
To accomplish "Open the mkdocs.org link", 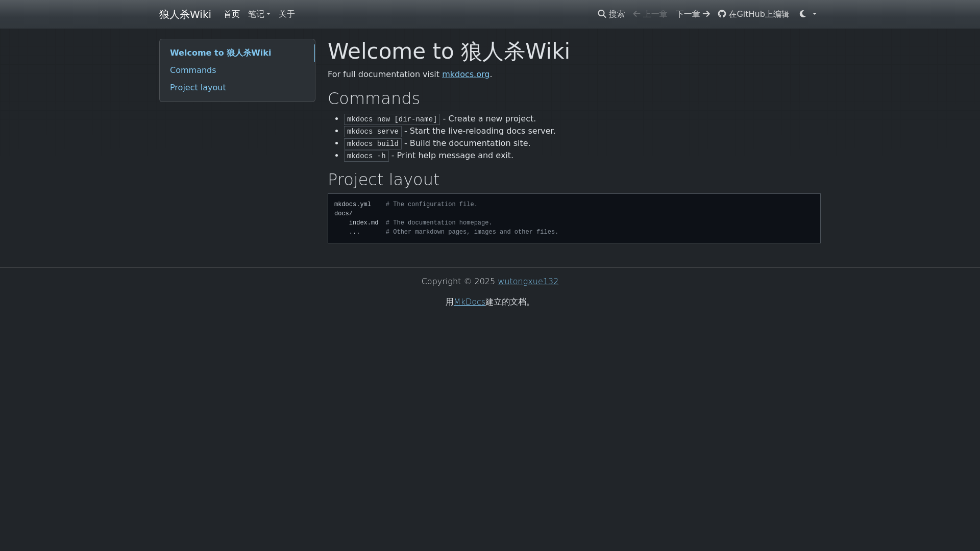I will pyautogui.click(x=465, y=74).
